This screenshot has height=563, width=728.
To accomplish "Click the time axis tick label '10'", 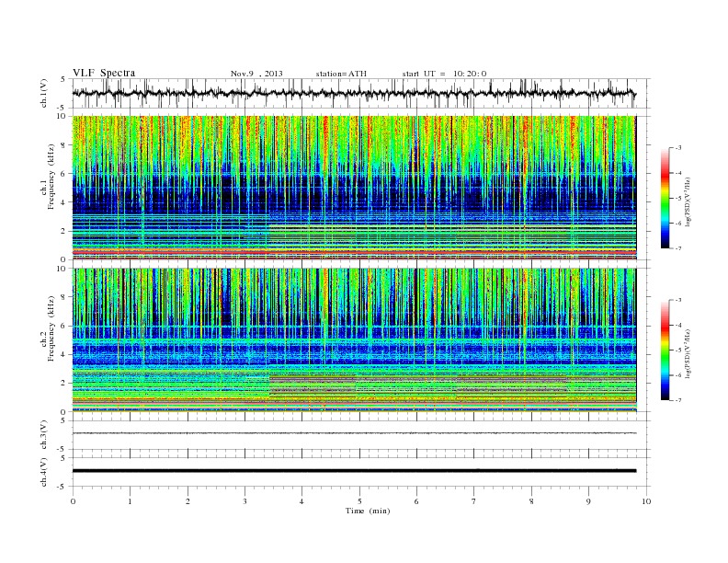I will [646, 501].
